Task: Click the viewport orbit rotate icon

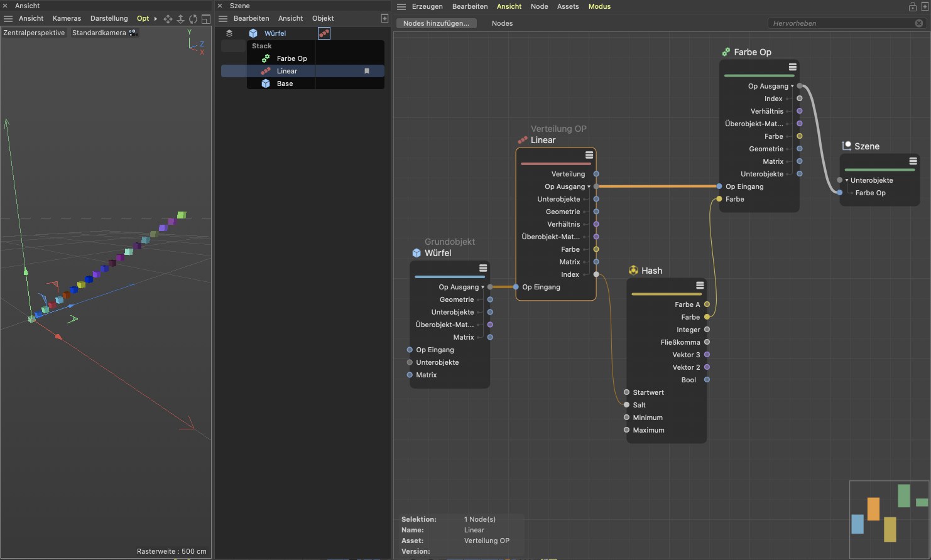Action: (x=193, y=19)
